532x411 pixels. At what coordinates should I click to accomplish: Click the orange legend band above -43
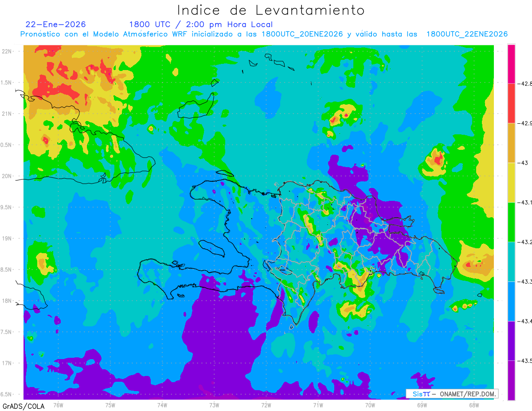coord(511,143)
